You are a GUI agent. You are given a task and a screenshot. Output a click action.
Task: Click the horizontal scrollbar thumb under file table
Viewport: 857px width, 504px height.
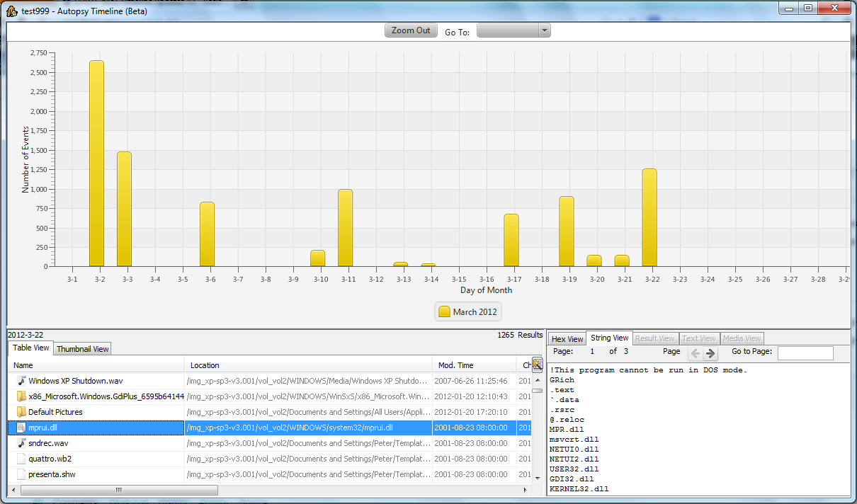119,490
